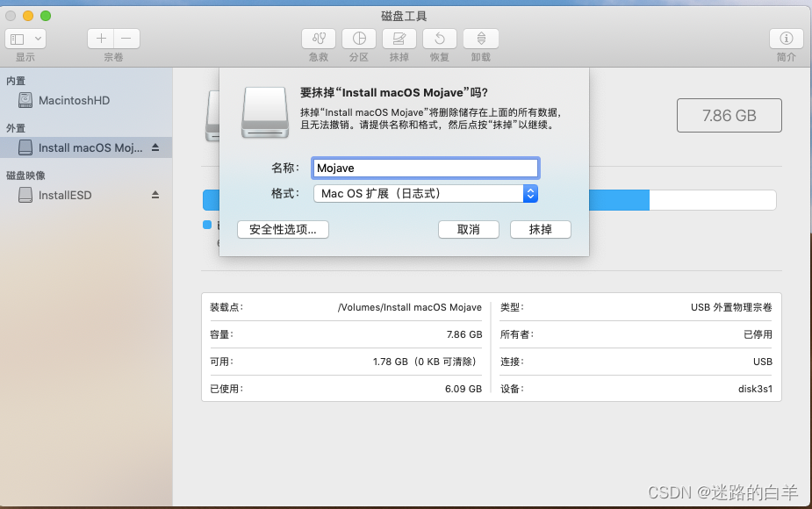Image resolution: width=812 pixels, height=509 pixels.
Task: Eject the InstallESD disk image
Action: [155, 195]
